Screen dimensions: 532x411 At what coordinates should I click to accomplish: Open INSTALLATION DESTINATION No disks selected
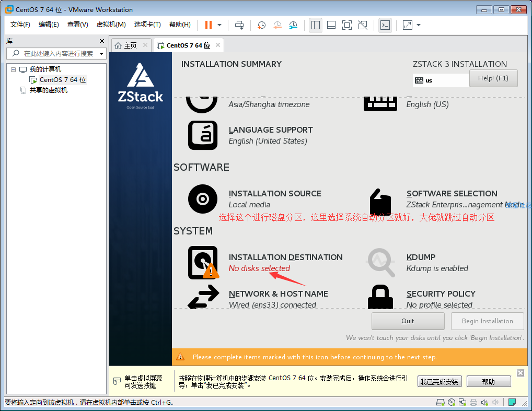pyautogui.click(x=259, y=268)
